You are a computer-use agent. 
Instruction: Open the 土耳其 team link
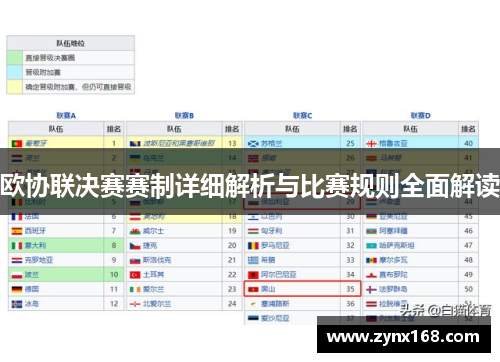click(x=154, y=275)
